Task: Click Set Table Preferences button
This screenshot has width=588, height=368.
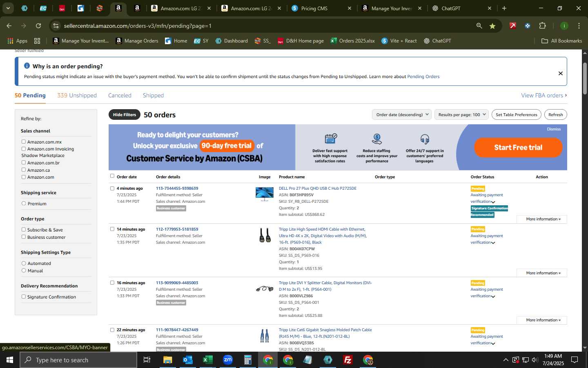Action: [x=517, y=114]
